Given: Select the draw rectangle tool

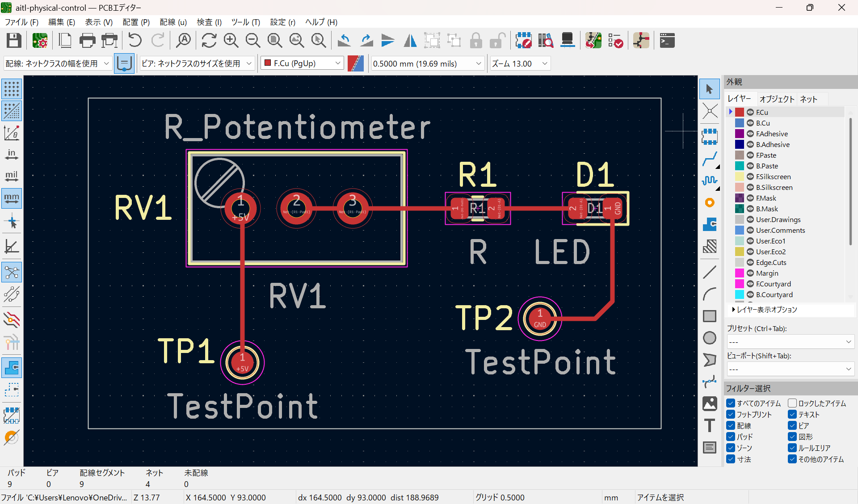Looking at the screenshot, I should 710,316.
